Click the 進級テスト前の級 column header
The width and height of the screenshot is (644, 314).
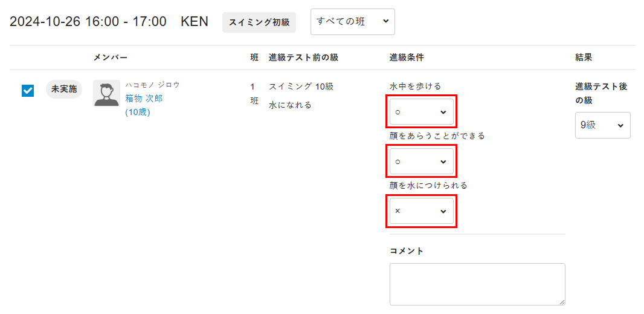[303, 57]
